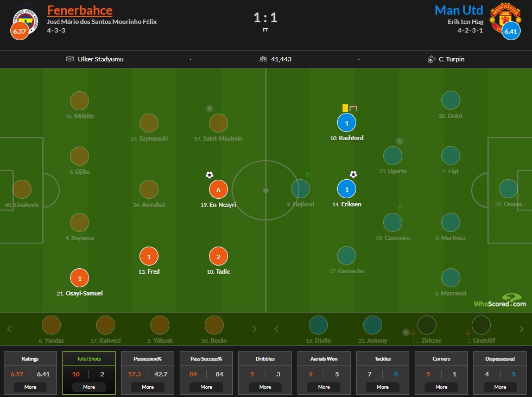Select the Dribbles stat tab
Viewport: 532px width, 397px height.
point(265,358)
